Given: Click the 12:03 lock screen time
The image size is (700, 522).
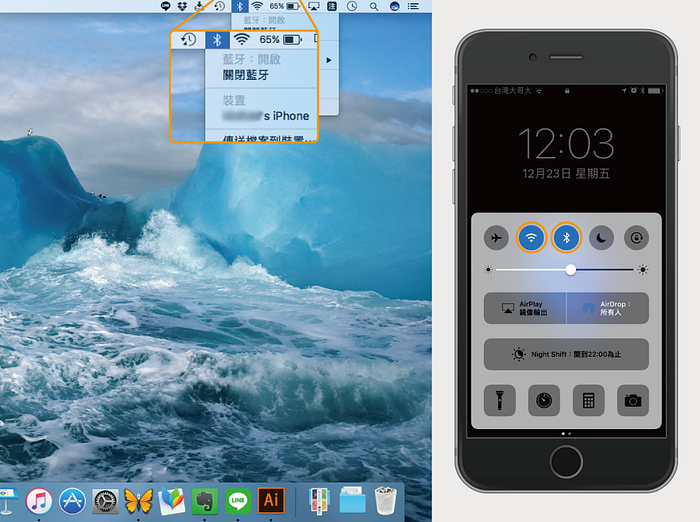Looking at the screenshot, I should 566,143.
